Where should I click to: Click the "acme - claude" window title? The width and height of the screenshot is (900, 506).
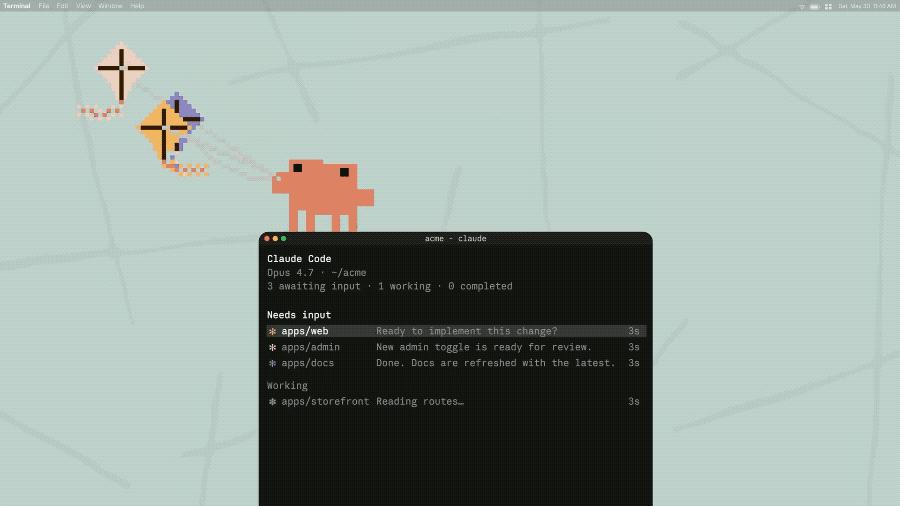(x=456, y=239)
